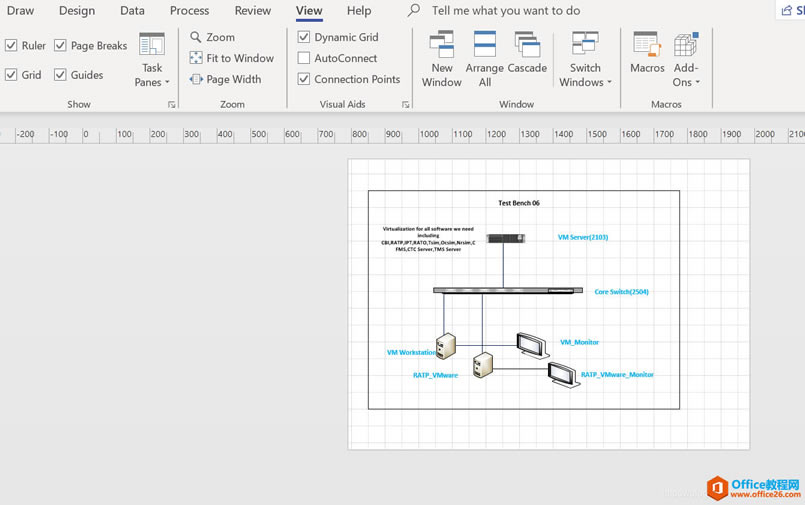Enable the AutoConnect checkbox

pos(304,58)
